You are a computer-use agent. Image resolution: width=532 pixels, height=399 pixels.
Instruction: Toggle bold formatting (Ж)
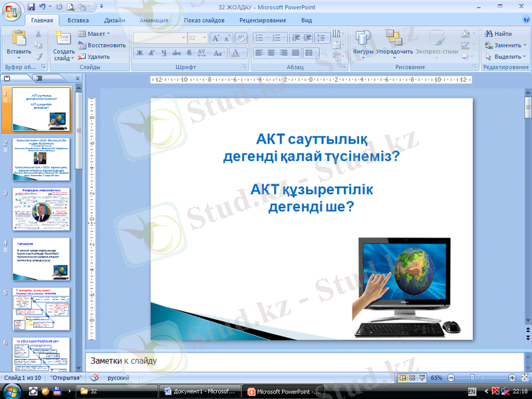point(140,53)
